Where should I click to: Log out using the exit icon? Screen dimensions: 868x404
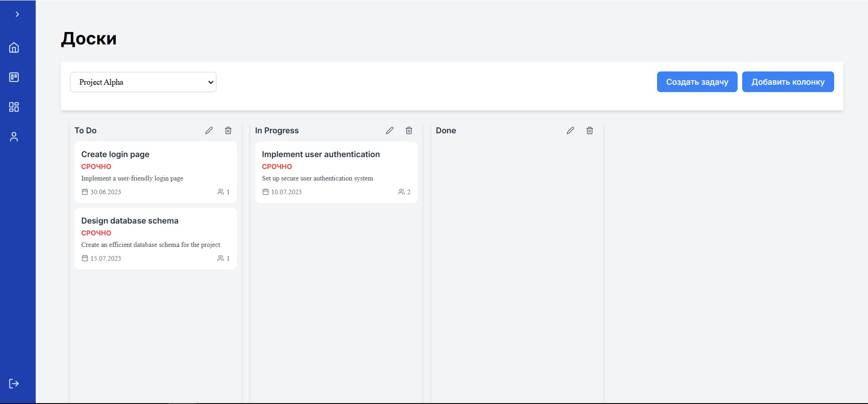click(x=14, y=383)
